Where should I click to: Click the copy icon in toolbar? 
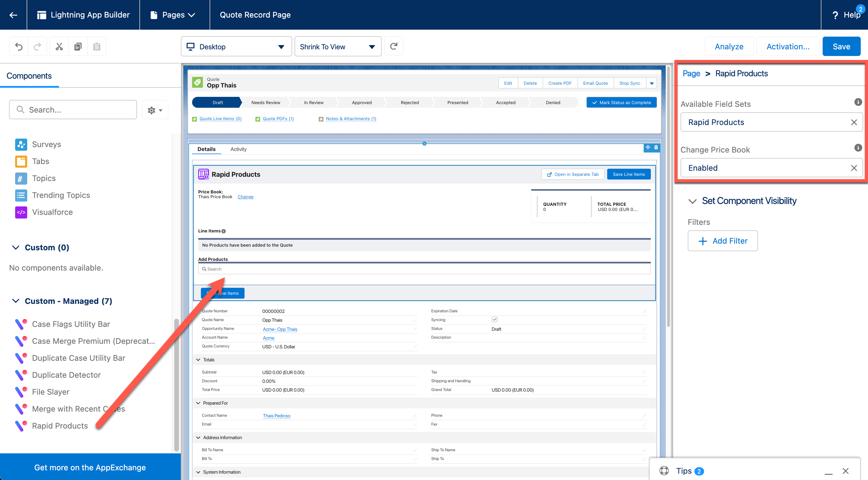coord(78,47)
